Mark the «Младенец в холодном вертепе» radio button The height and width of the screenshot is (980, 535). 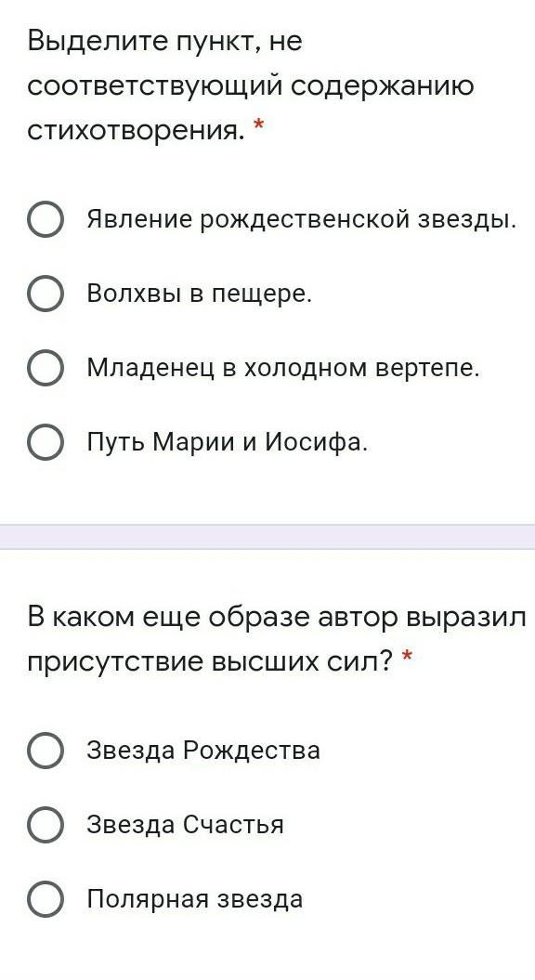pyautogui.click(x=45, y=368)
